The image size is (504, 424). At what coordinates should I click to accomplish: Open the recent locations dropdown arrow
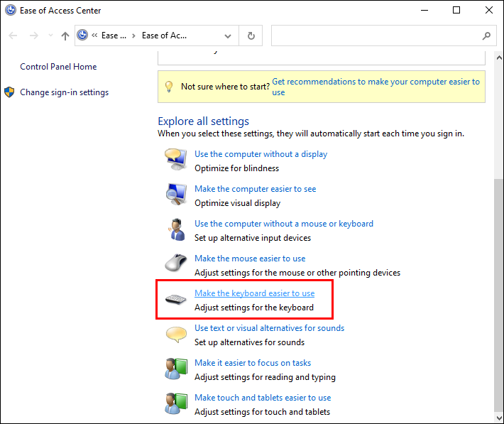tap(50, 35)
